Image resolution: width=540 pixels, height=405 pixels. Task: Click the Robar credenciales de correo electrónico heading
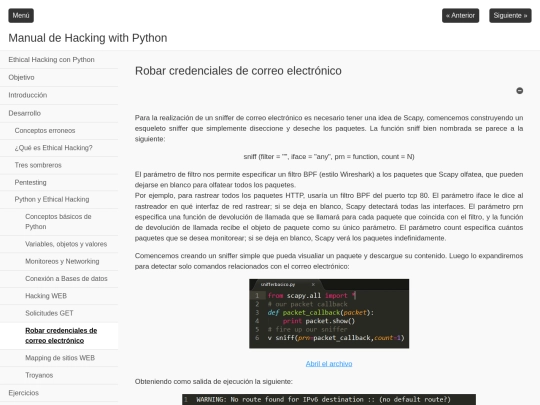238,71
